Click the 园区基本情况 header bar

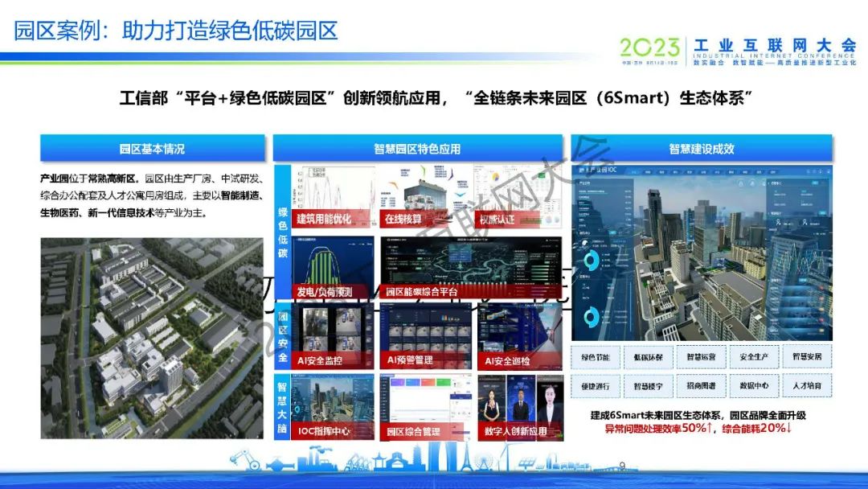(153, 149)
